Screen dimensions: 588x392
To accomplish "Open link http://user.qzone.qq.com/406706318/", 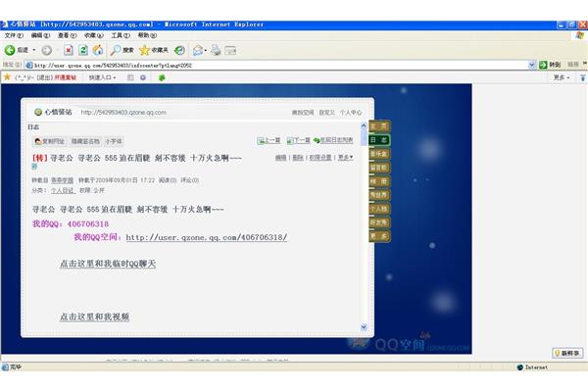I will [206, 237].
